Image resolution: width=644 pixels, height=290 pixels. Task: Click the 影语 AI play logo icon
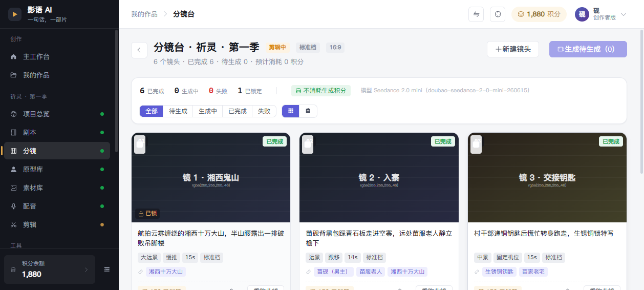[15, 14]
